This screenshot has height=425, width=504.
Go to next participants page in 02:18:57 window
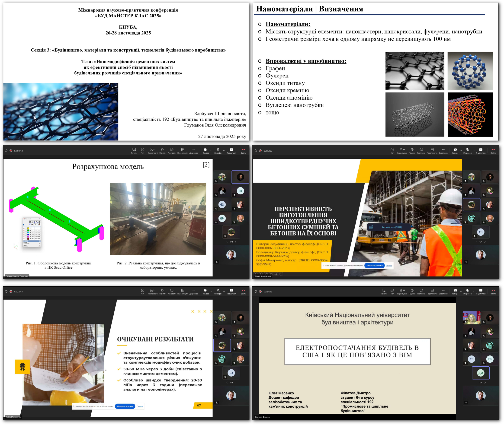click(485, 242)
